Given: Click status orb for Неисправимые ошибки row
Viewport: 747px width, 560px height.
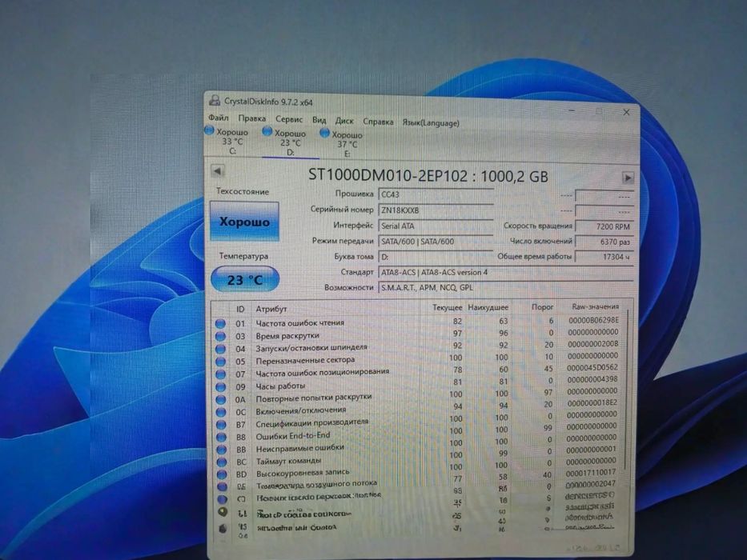Looking at the screenshot, I should tap(222, 450).
